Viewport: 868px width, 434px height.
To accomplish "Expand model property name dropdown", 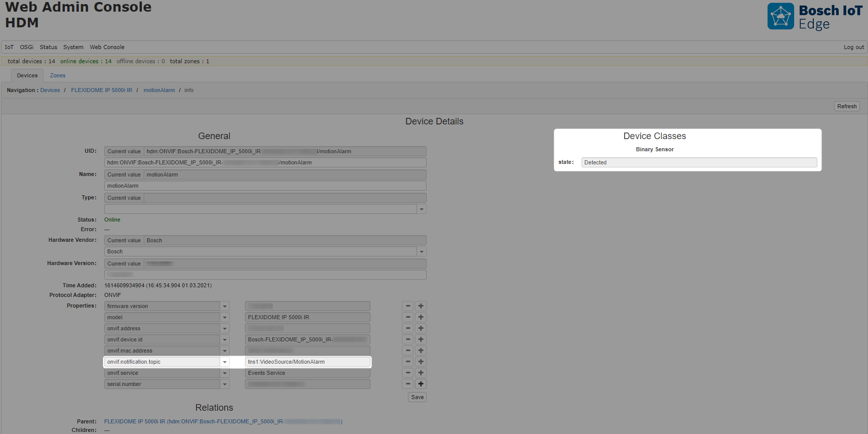I will (225, 317).
